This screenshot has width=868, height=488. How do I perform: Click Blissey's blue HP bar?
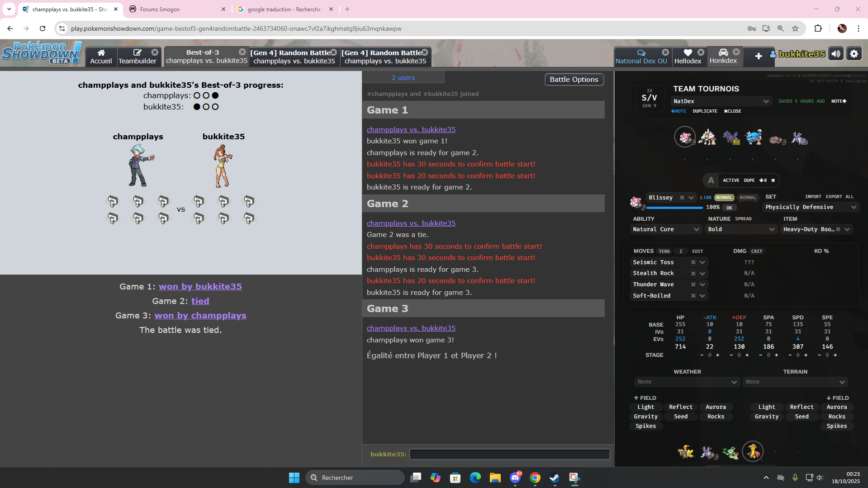674,208
